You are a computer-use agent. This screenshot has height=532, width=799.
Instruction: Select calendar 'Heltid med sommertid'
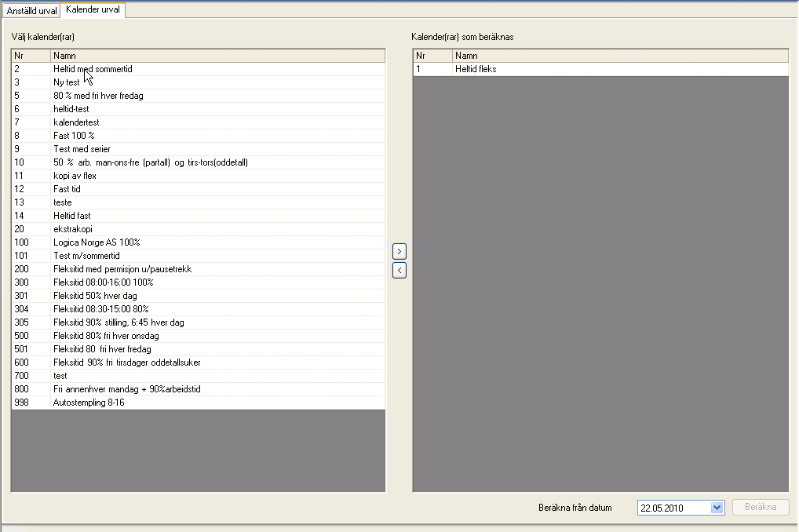[199, 69]
